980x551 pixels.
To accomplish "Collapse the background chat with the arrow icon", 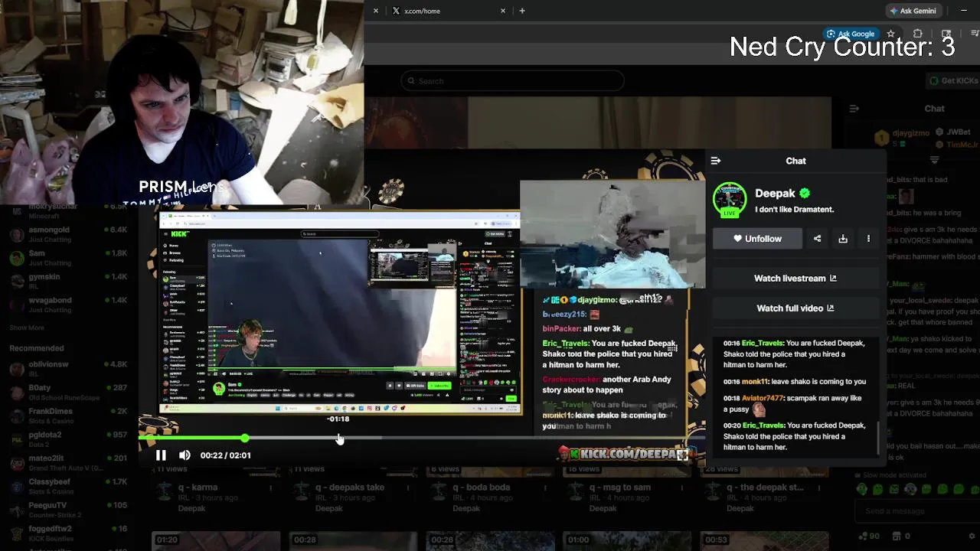I will pos(854,109).
